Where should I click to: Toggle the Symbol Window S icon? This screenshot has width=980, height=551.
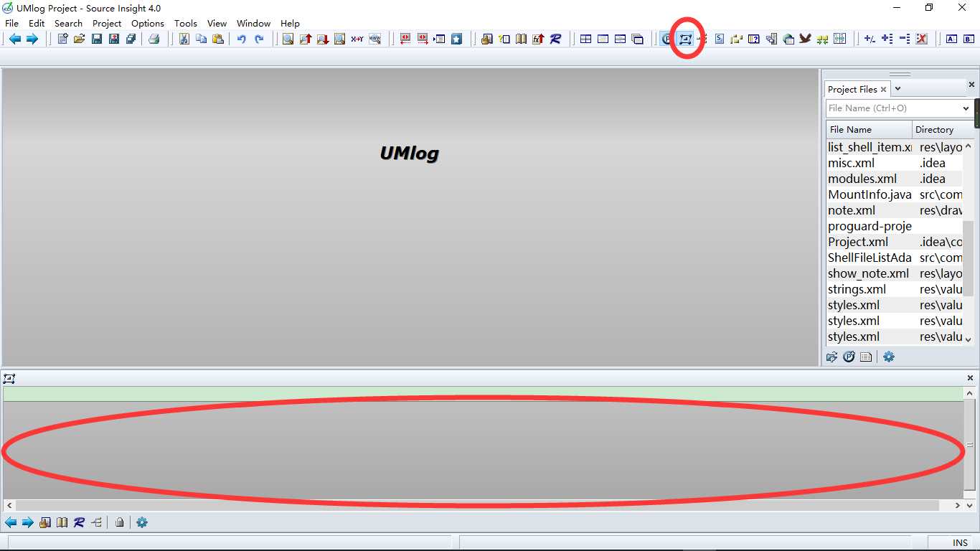pyautogui.click(x=720, y=39)
